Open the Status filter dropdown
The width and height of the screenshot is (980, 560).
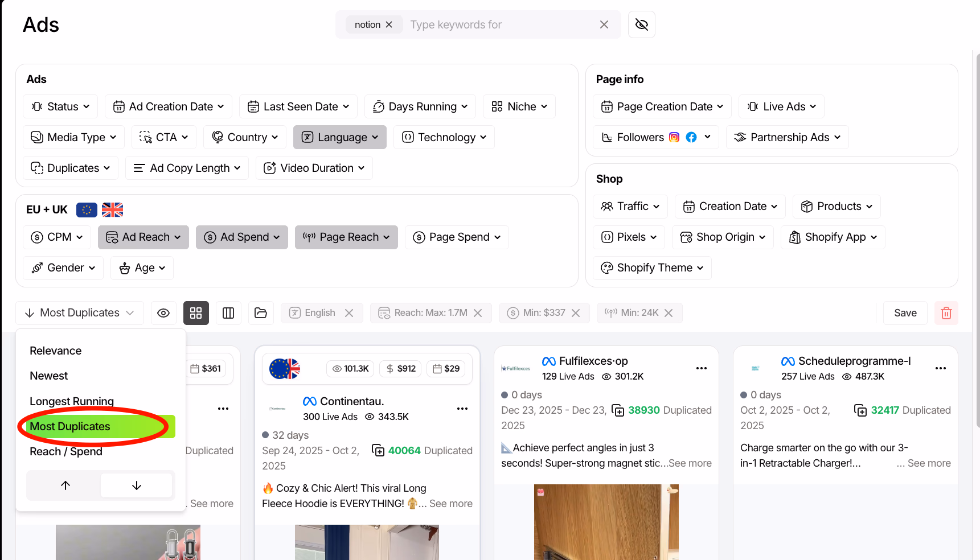click(x=60, y=106)
